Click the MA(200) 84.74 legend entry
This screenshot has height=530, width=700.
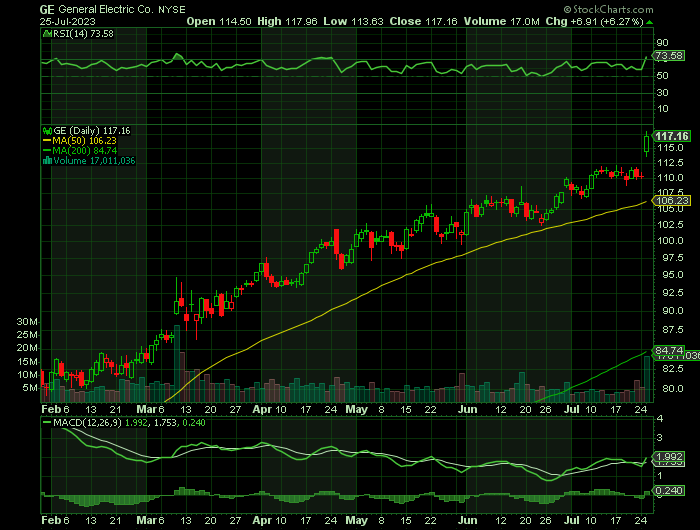[x=79, y=150]
